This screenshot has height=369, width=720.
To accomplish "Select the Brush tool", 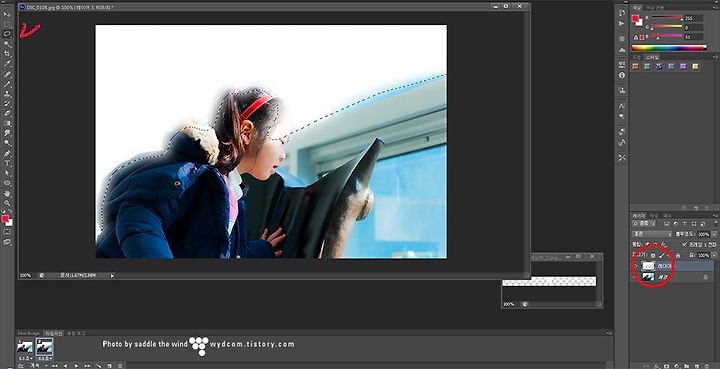I will coord(7,84).
